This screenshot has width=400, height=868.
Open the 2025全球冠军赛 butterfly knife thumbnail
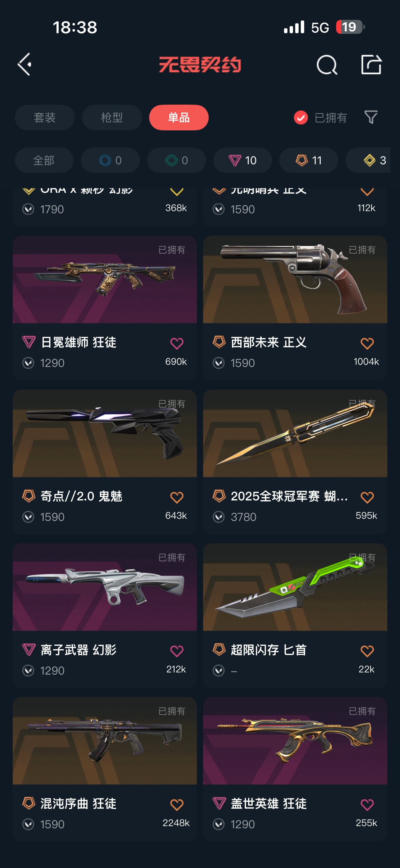coord(295,433)
